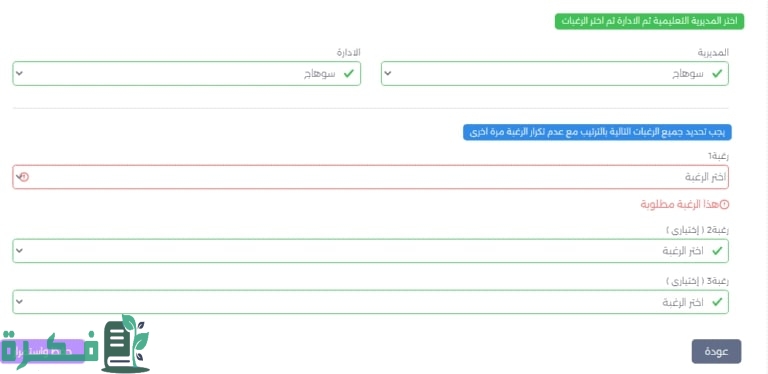Open the المديرية dropdown arrow
Screen dimensions: 768x374
coord(387,74)
